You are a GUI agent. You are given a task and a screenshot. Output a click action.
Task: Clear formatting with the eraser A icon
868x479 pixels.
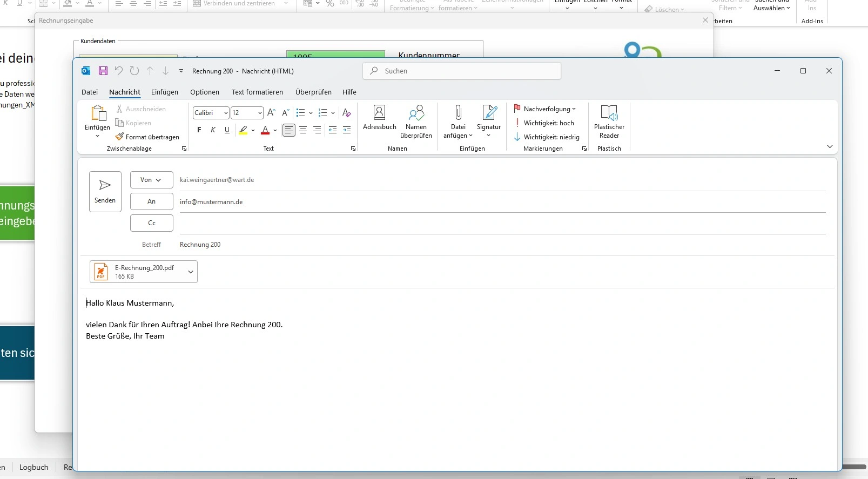pos(347,113)
